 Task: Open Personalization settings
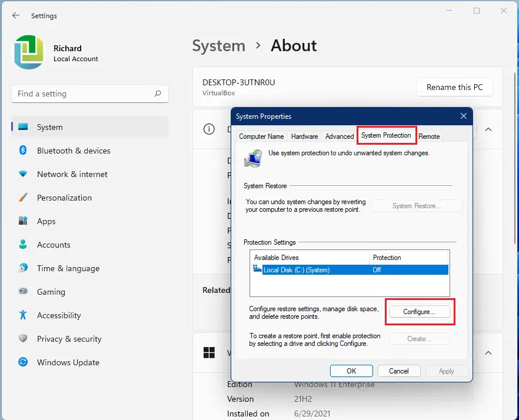click(x=89, y=198)
